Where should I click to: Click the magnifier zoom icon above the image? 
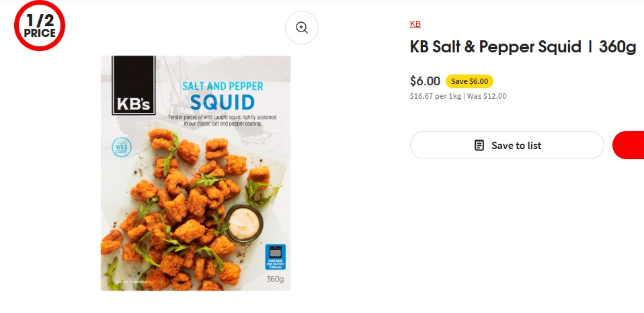tap(302, 28)
